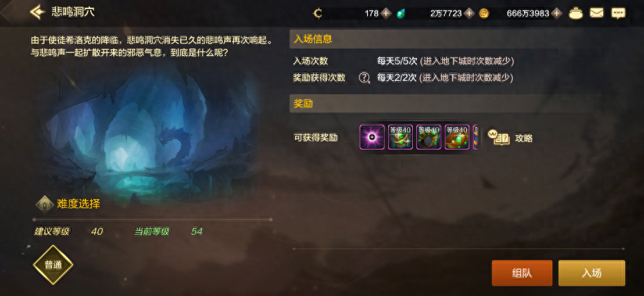The height and width of the screenshot is (296, 644).
Task: Click the 入场 enter button
Action: (x=592, y=273)
